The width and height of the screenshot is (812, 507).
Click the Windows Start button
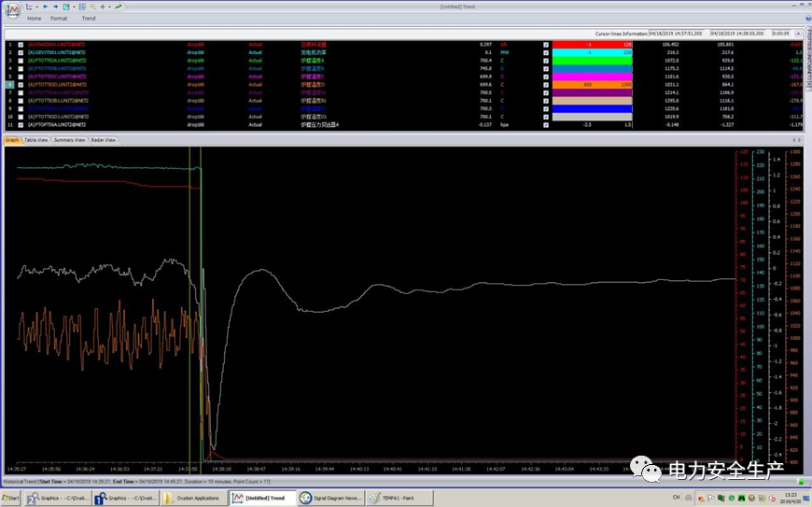pyautogui.click(x=10, y=498)
